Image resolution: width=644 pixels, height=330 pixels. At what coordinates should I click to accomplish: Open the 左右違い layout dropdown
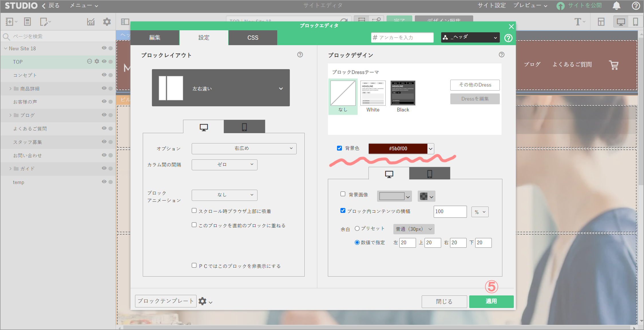click(x=221, y=88)
